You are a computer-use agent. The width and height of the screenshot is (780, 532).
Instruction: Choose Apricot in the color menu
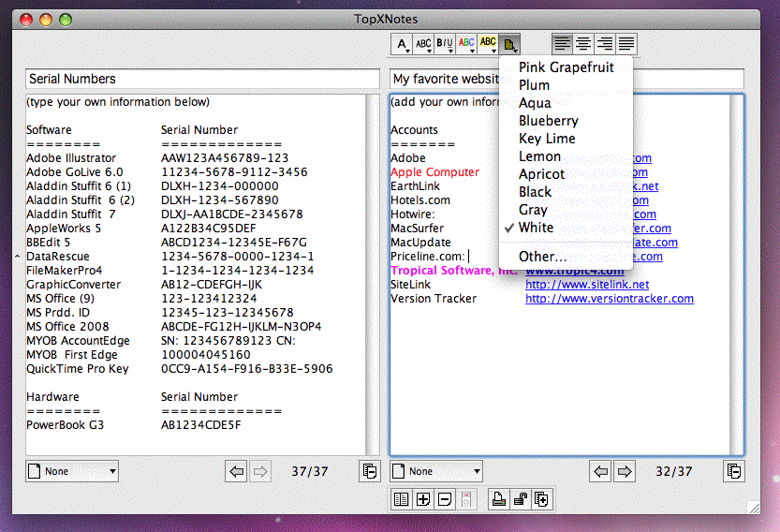point(566,174)
